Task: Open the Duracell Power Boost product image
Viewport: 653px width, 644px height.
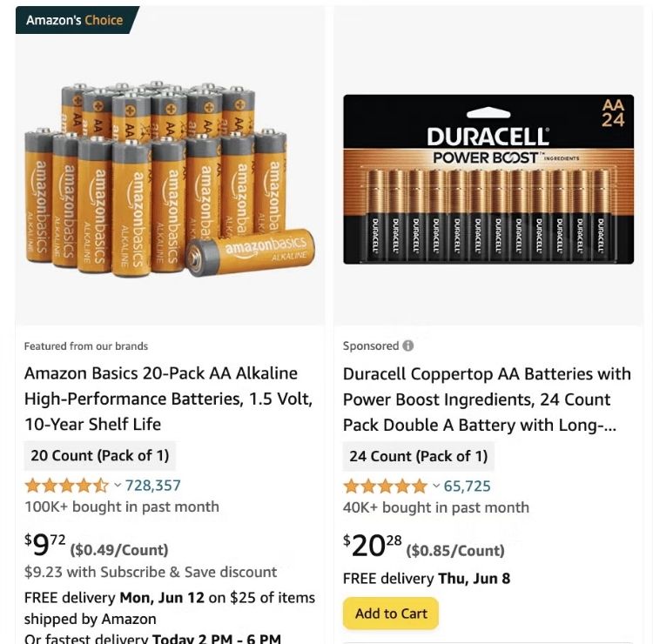Action: 488,178
